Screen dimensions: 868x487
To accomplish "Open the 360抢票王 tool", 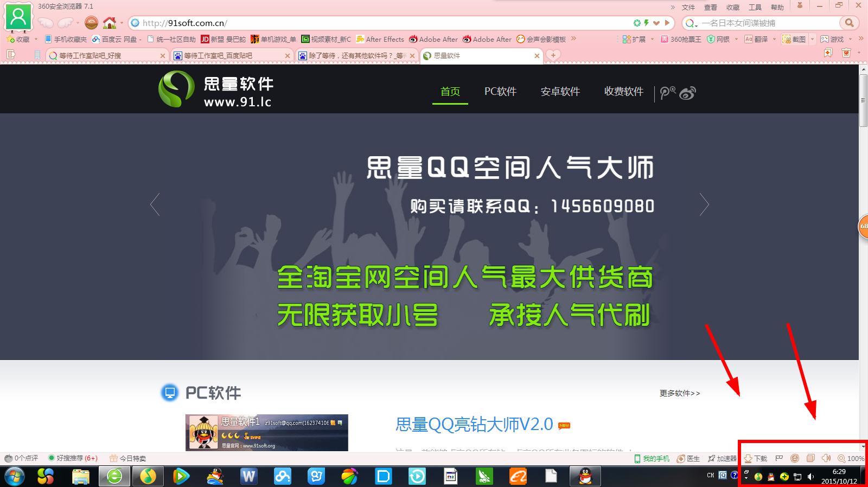I will tap(680, 39).
